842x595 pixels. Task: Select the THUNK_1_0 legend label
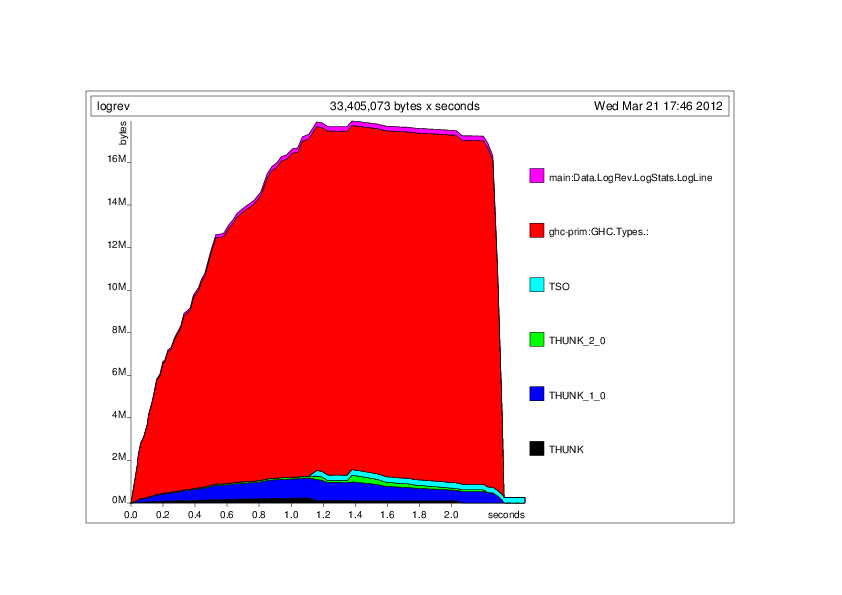click(x=577, y=396)
